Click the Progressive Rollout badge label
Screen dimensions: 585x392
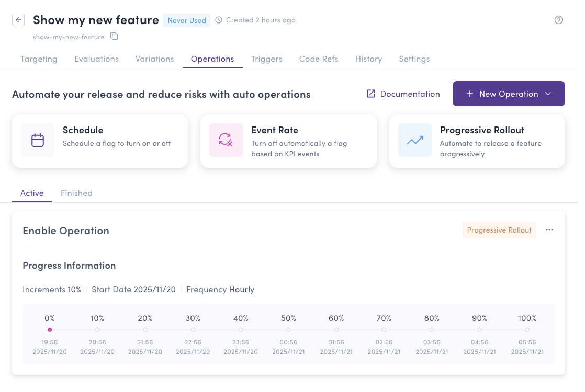pos(499,230)
